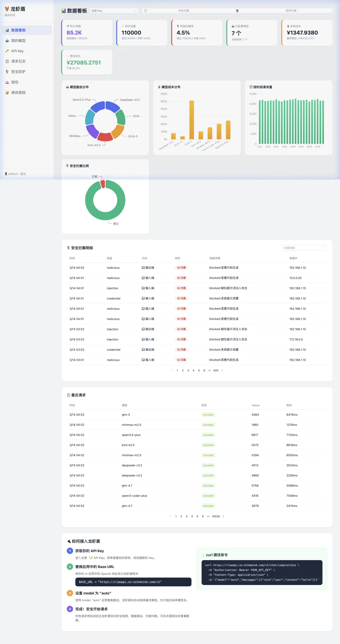Click the lightbulb icon beside curl 测试命令
This screenshot has width=340, height=644.
tap(203, 555)
